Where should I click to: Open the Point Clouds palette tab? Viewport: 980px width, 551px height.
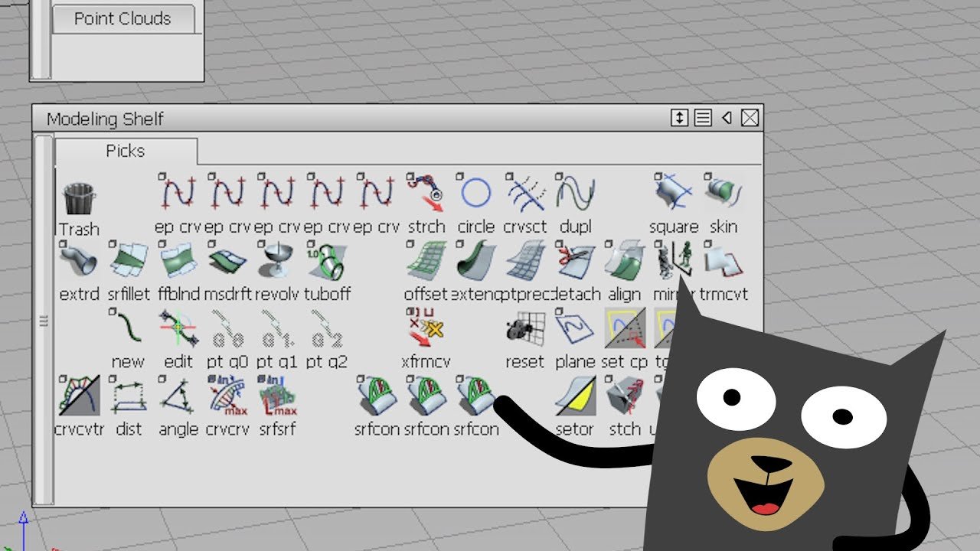pos(122,18)
